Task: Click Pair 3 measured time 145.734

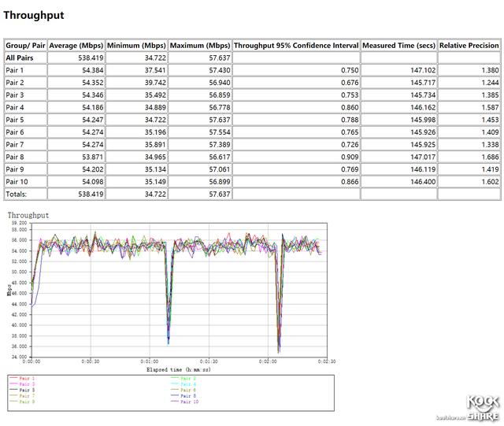Action: [423, 94]
